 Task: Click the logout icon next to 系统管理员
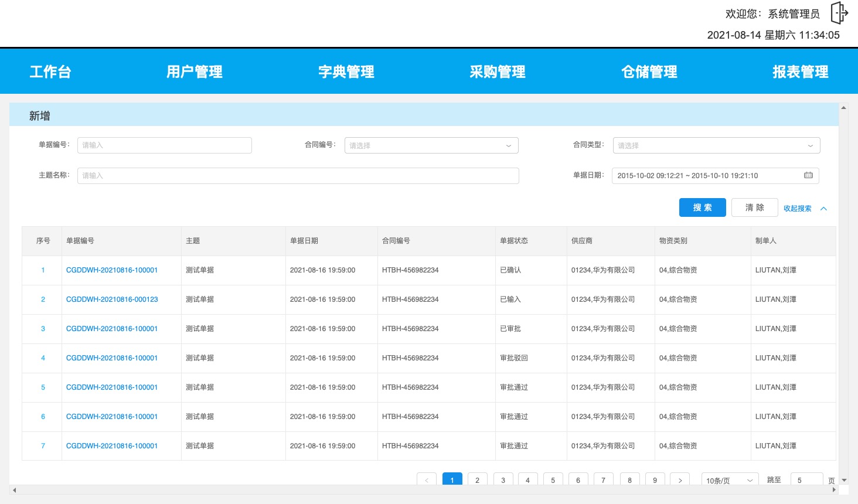(x=839, y=12)
